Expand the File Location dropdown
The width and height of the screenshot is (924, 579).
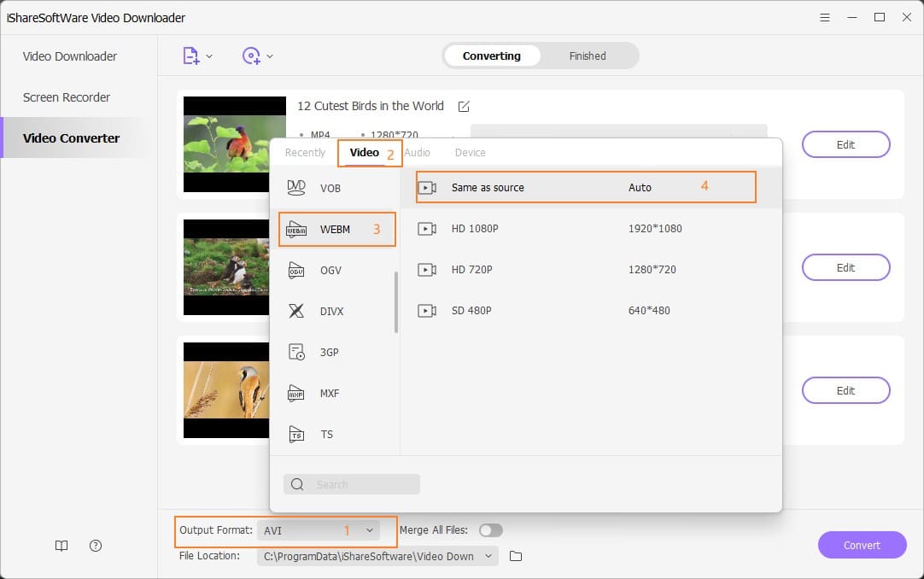(x=487, y=556)
